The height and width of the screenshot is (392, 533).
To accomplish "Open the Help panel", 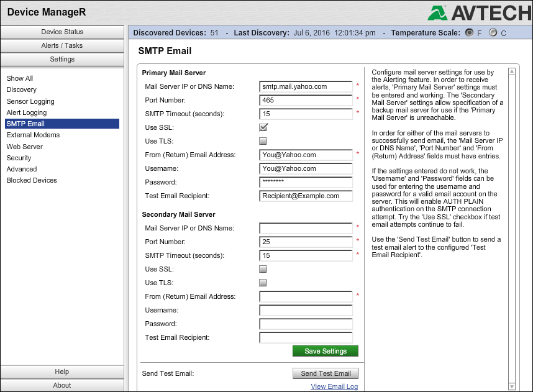I will tap(62, 371).
